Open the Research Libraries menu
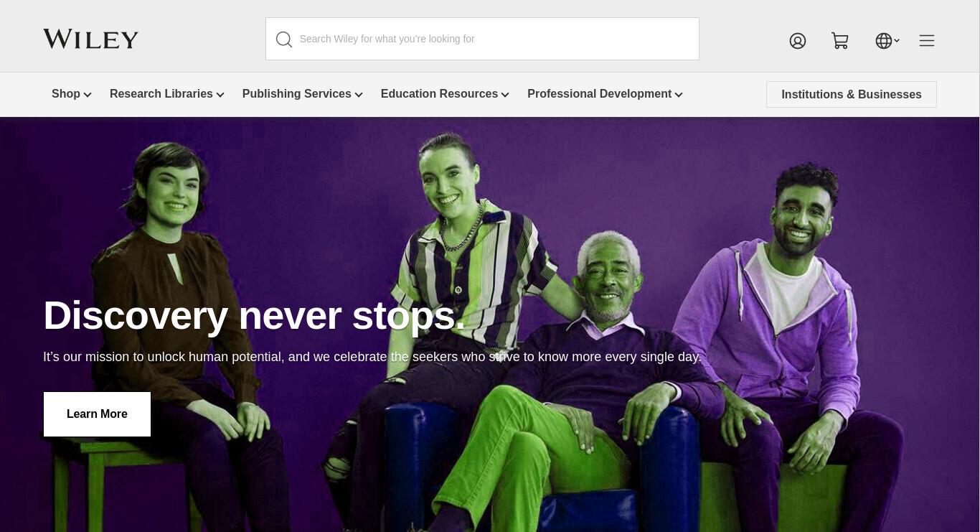Screen dimensions: 980x532 [x=161, y=94]
